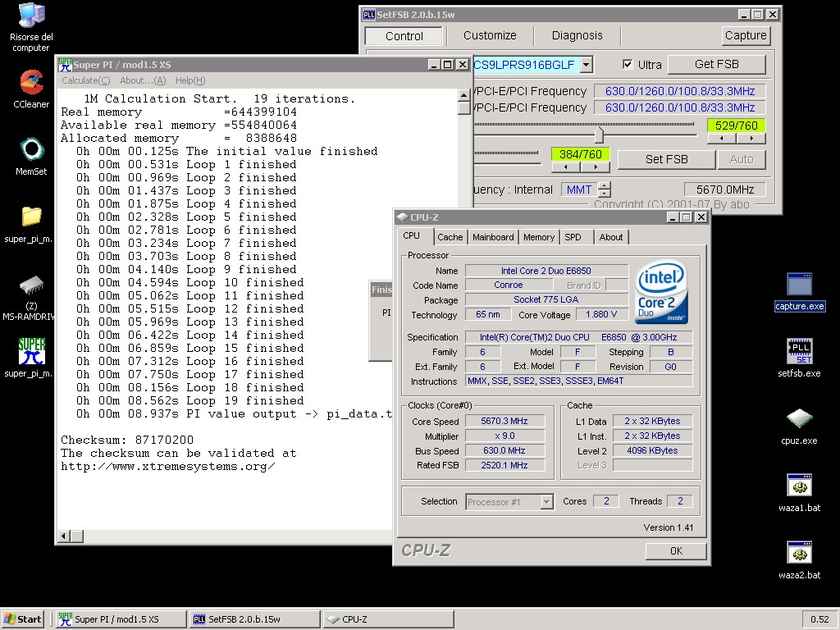Run waza1.bat batch file icon
Image resolution: width=840 pixels, height=630 pixels.
[x=799, y=493]
